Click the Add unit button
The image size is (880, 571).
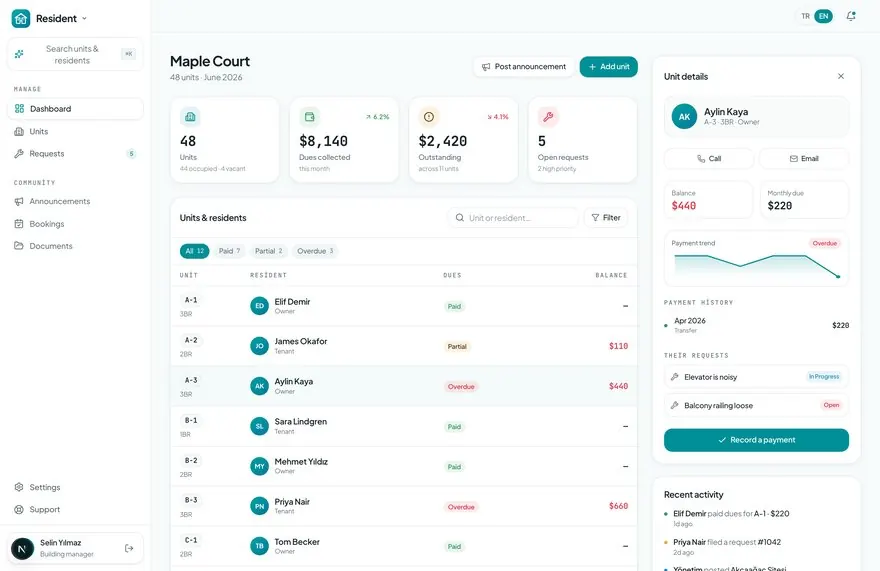pyautogui.click(x=608, y=67)
